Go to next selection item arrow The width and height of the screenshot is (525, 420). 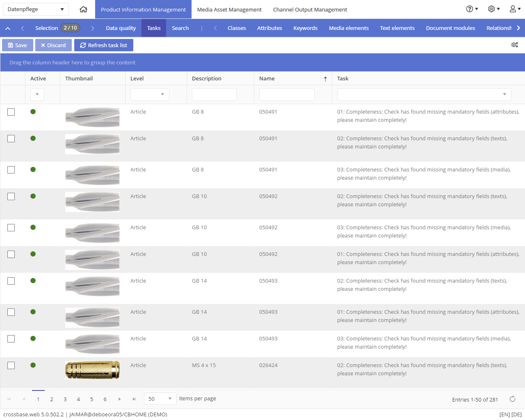pyautogui.click(x=93, y=28)
